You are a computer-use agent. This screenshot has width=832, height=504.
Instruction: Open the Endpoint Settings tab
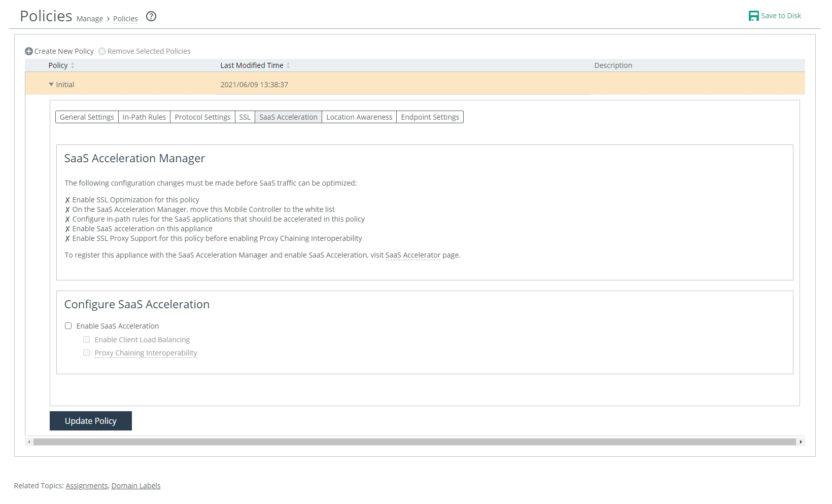(430, 117)
